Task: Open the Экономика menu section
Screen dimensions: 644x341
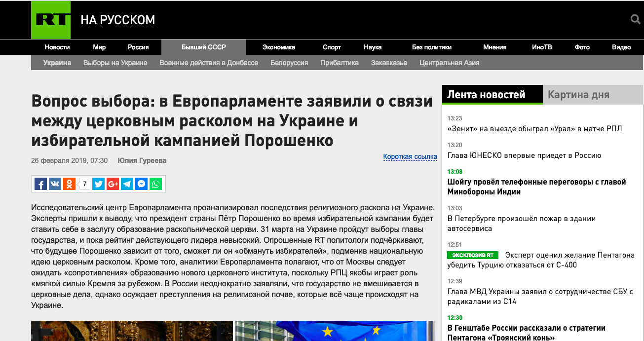Action: click(x=278, y=47)
